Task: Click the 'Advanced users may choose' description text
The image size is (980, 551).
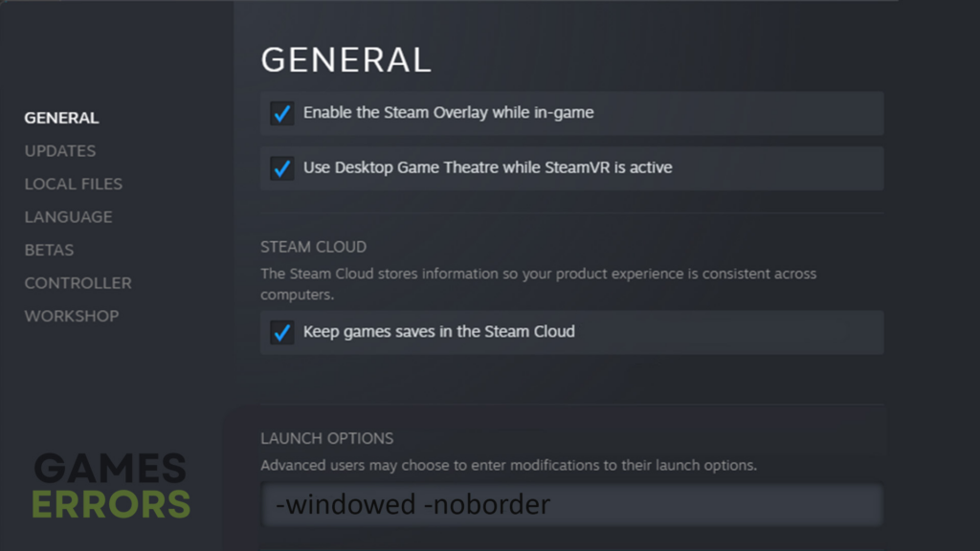Action: (508, 466)
